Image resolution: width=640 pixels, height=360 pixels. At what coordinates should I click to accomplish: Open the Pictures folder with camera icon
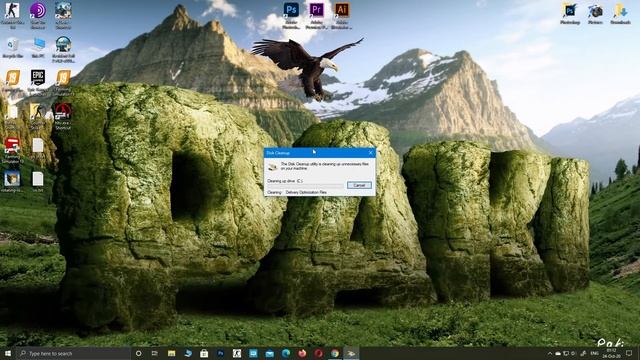595,14
